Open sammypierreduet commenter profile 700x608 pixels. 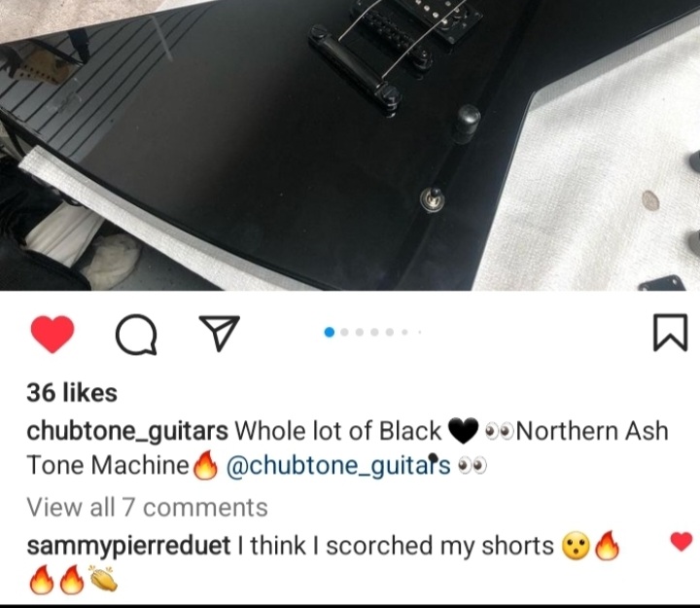click(128, 546)
